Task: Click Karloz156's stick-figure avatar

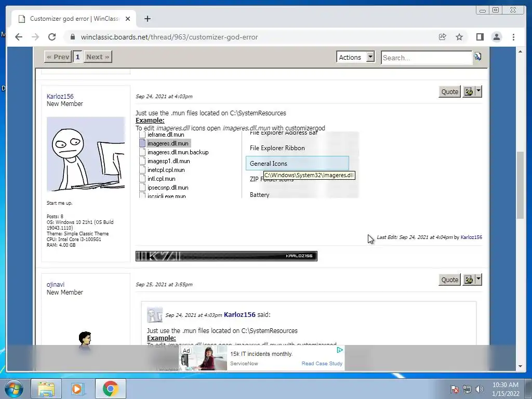Action: coord(86,154)
